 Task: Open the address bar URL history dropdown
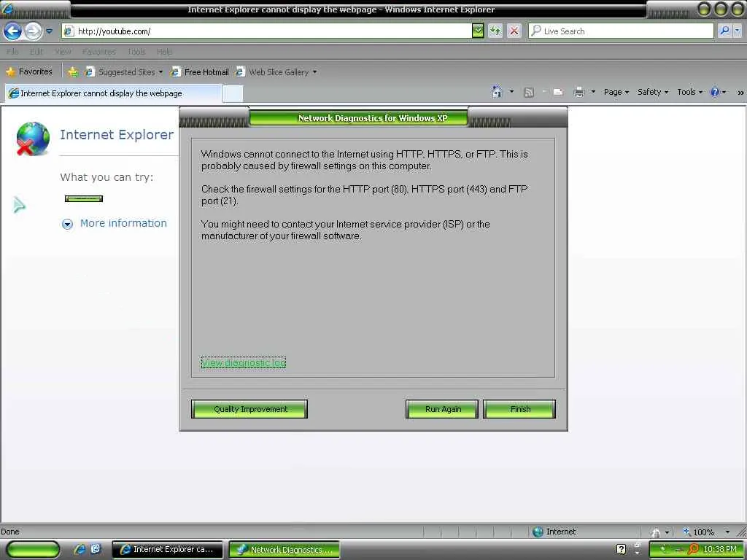477,31
